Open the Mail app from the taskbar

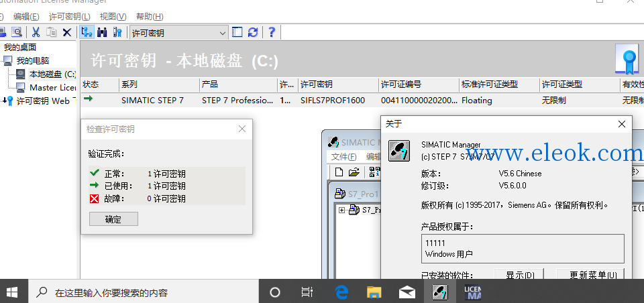click(x=407, y=292)
